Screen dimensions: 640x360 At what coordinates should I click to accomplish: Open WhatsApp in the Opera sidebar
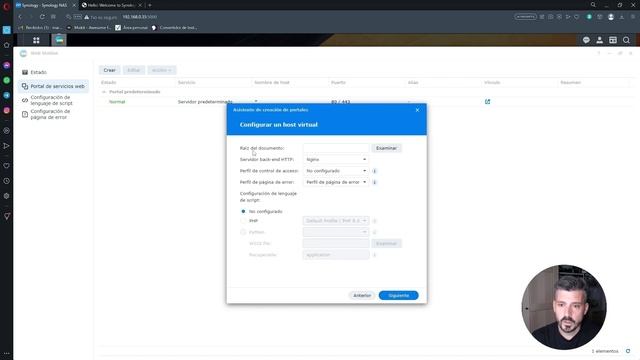[7, 80]
